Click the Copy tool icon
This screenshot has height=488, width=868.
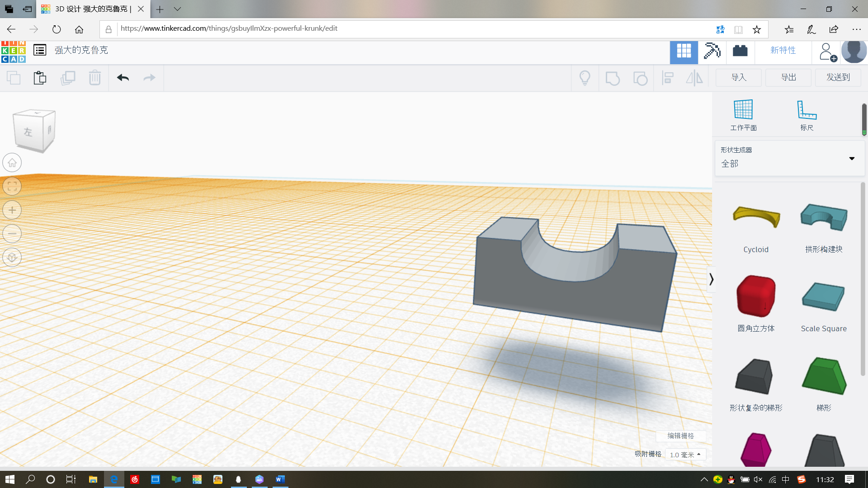point(14,78)
